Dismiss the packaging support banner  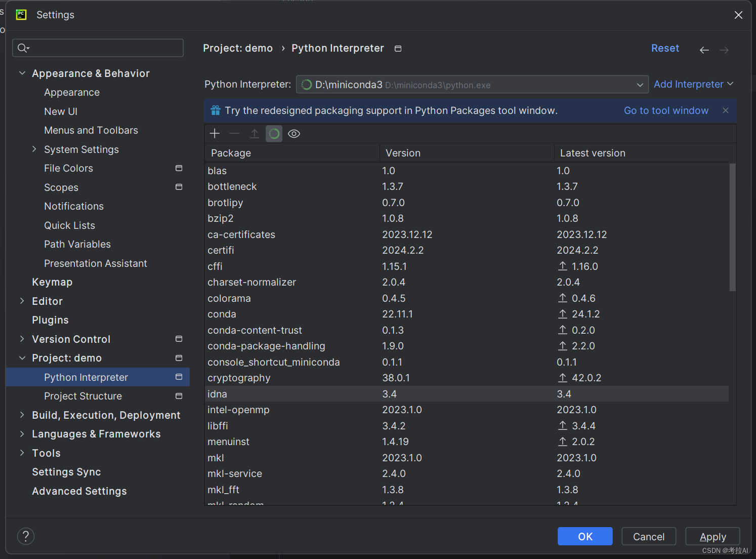point(726,110)
